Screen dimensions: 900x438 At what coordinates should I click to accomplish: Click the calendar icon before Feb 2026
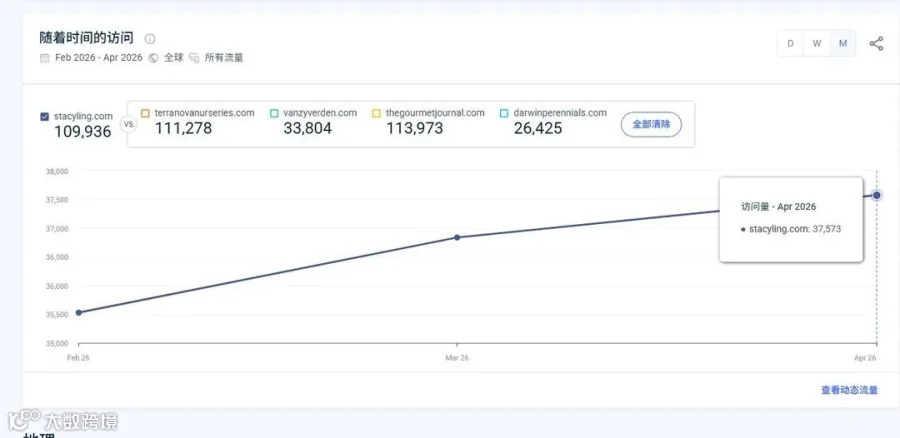click(x=45, y=58)
